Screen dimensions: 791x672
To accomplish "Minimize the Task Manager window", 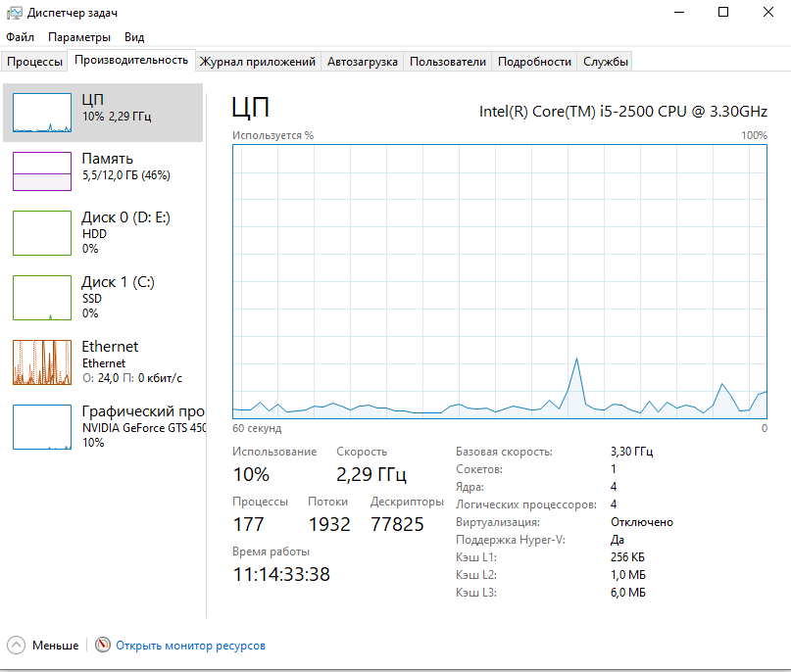I will 679,12.
